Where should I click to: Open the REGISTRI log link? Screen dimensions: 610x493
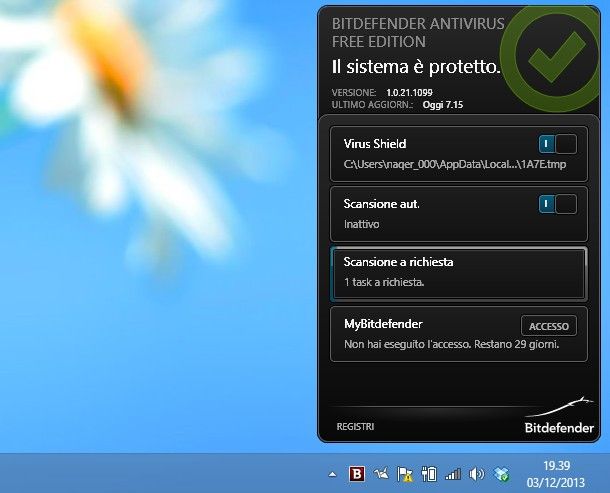(x=355, y=426)
